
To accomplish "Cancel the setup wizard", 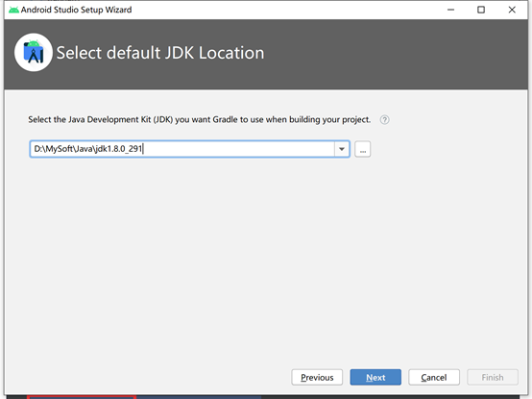I will point(434,377).
